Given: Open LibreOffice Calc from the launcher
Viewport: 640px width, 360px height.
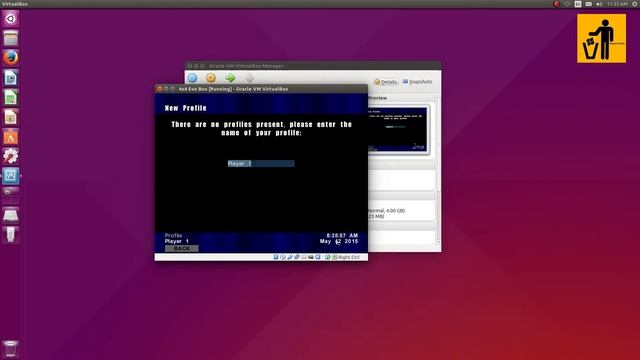Looking at the screenshot, I should [x=11, y=97].
